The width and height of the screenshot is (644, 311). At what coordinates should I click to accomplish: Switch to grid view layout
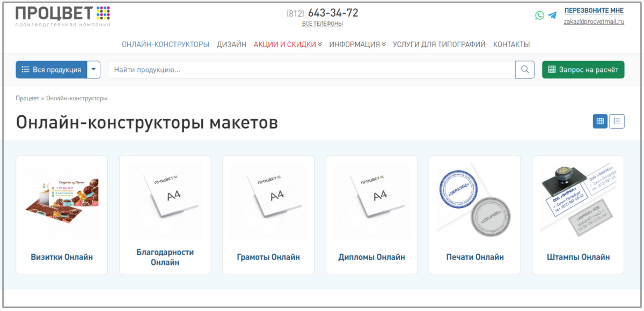click(x=600, y=121)
